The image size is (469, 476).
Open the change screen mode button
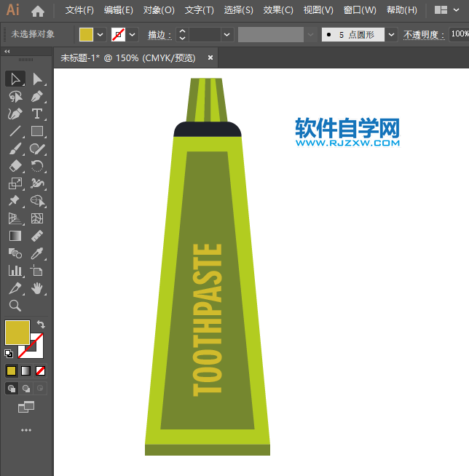coord(26,407)
